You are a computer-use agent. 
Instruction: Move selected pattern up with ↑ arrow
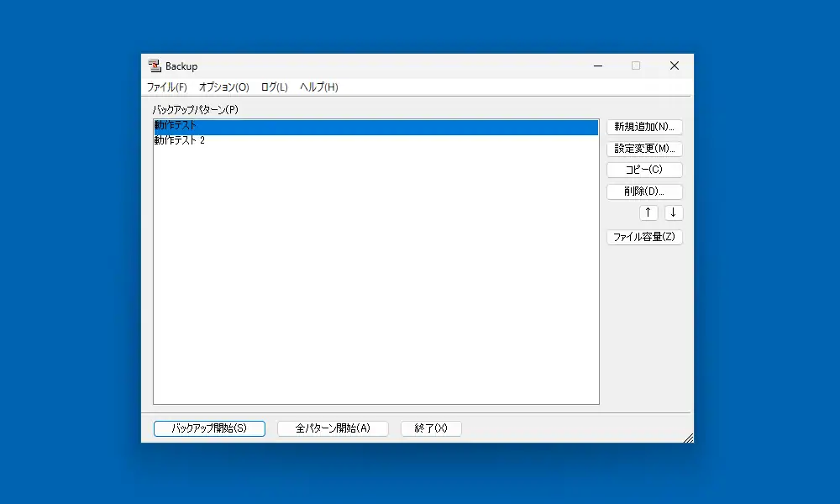click(x=648, y=213)
